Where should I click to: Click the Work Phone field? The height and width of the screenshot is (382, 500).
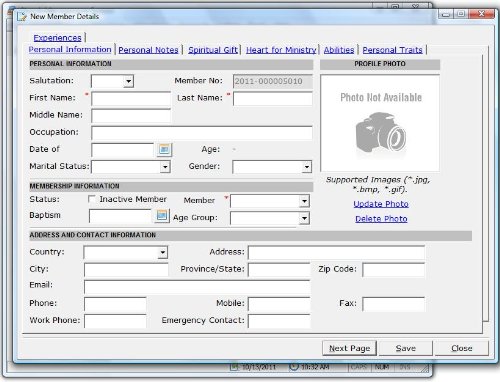[115, 321]
